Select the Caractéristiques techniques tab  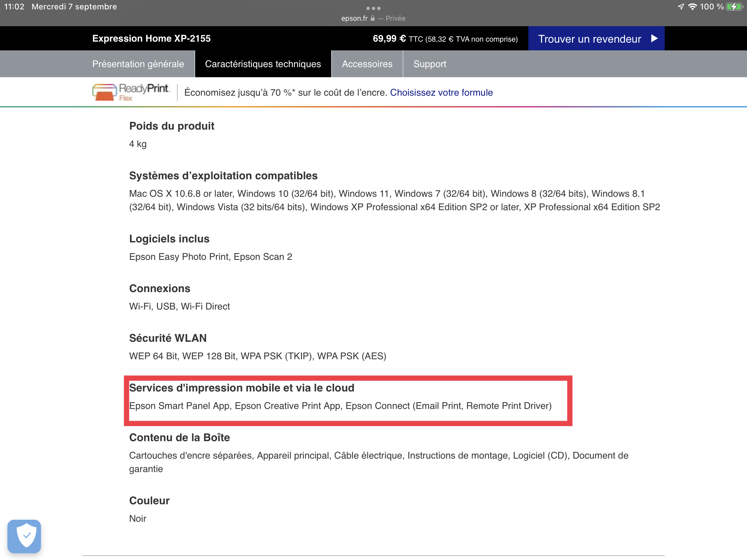coord(263,64)
